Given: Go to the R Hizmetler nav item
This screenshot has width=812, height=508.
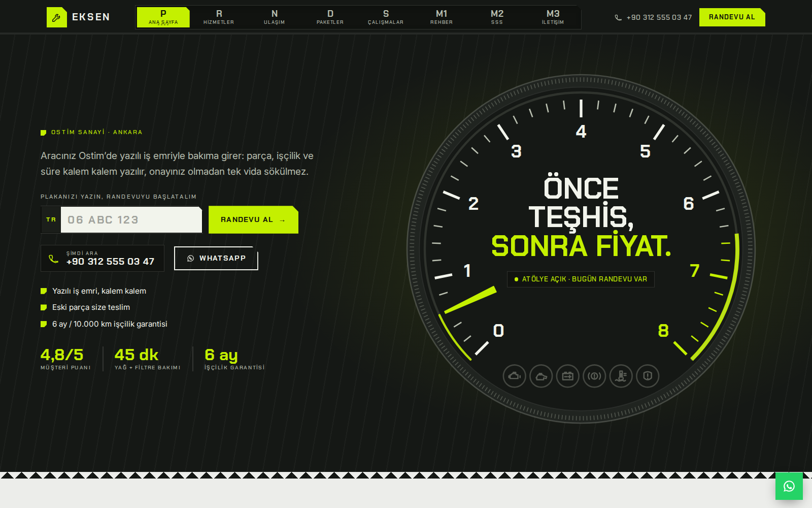Looking at the screenshot, I should pos(219,17).
